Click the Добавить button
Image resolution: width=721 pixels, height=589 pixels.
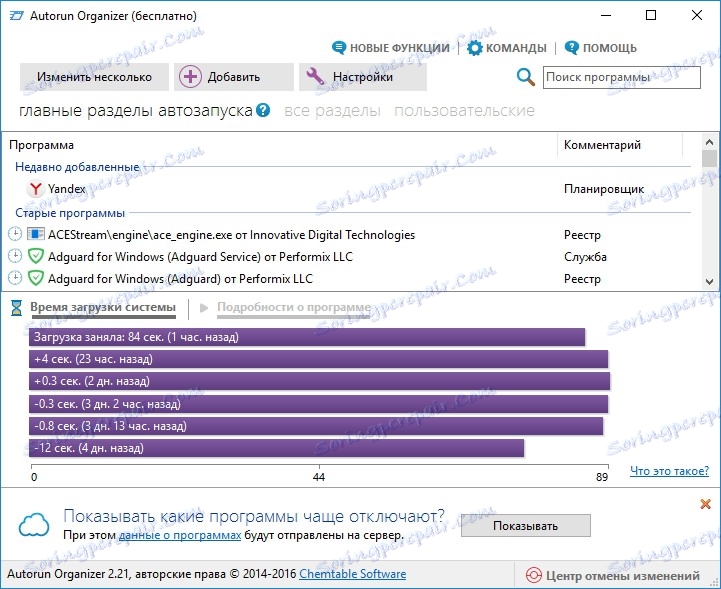click(x=234, y=77)
